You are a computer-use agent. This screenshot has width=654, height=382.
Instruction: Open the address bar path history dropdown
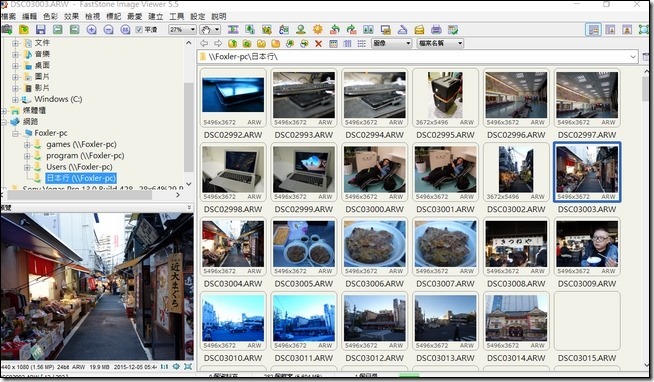point(633,57)
